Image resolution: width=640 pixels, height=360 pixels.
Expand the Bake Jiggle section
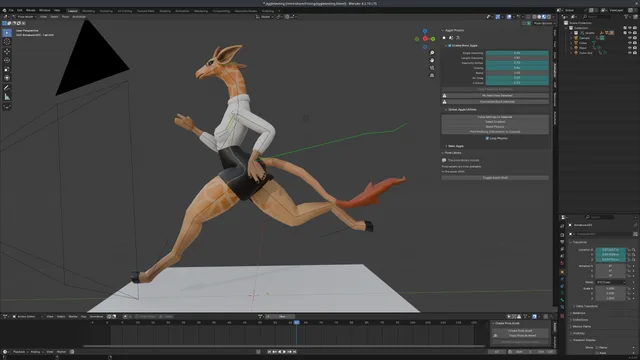click(446, 146)
